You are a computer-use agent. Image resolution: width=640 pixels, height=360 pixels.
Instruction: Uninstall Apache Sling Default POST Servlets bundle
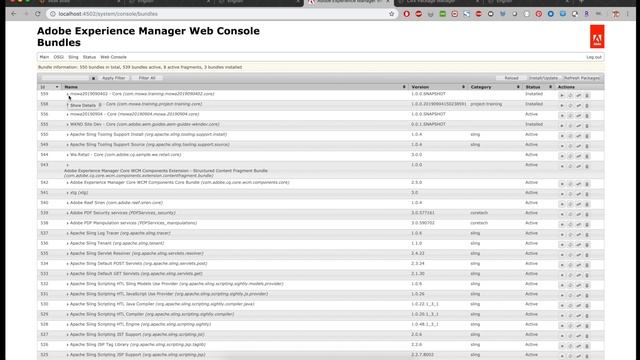pos(587,265)
